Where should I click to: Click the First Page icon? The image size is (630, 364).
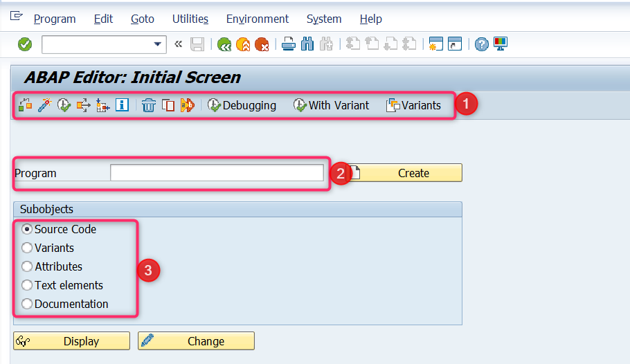point(353,44)
